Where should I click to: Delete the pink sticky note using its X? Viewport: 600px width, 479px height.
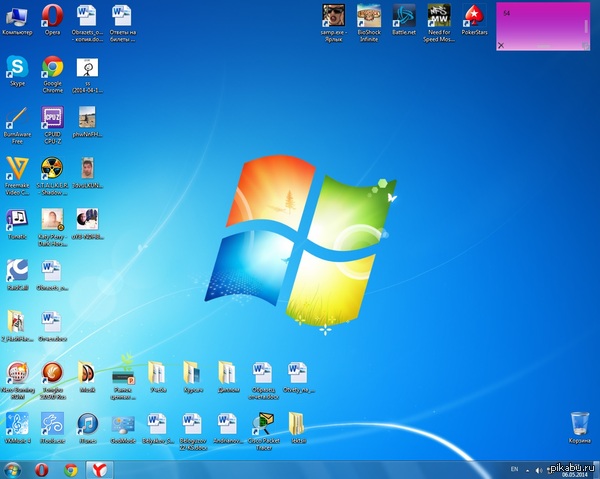(x=501, y=47)
